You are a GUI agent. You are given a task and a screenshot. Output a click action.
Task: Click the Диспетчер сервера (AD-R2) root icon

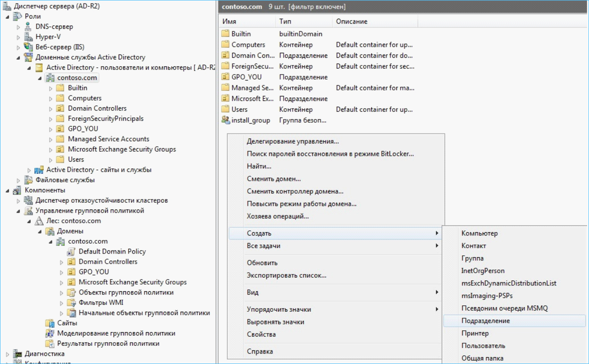(7, 6)
